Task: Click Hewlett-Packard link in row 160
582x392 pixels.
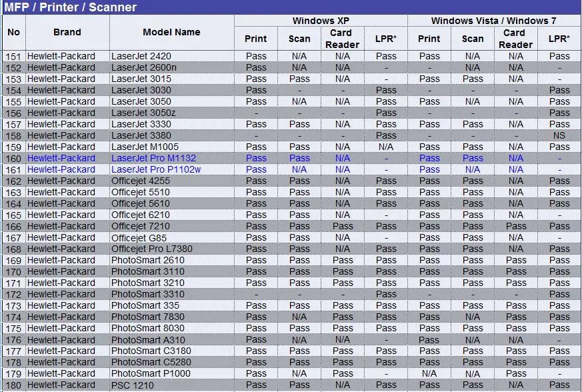Action: click(61, 158)
